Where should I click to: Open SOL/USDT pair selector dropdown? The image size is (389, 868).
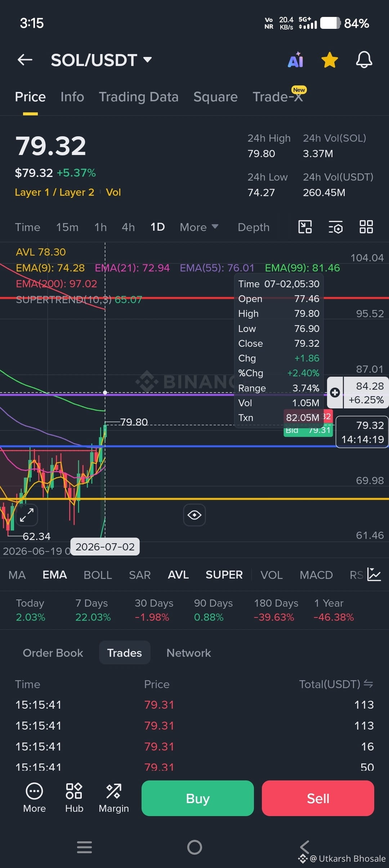101,60
